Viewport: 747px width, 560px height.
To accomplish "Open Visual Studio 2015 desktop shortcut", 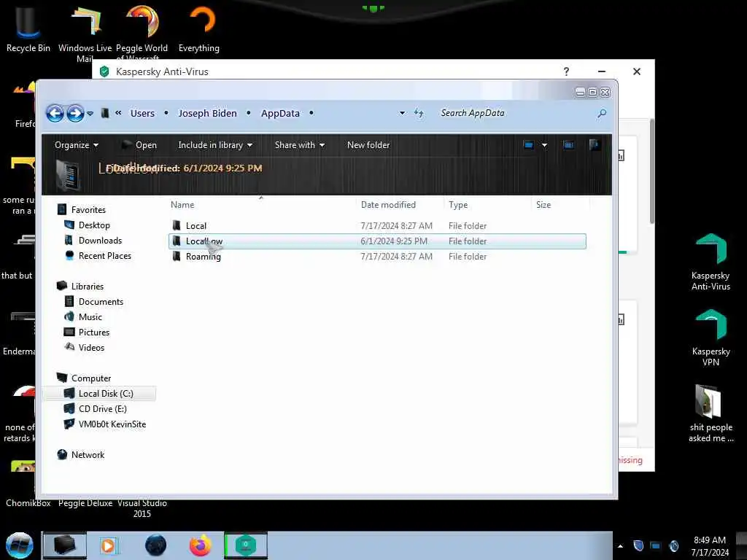I will coord(142,508).
